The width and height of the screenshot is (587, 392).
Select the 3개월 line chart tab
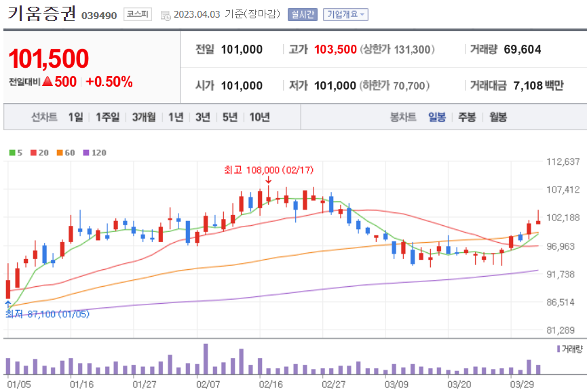144,117
